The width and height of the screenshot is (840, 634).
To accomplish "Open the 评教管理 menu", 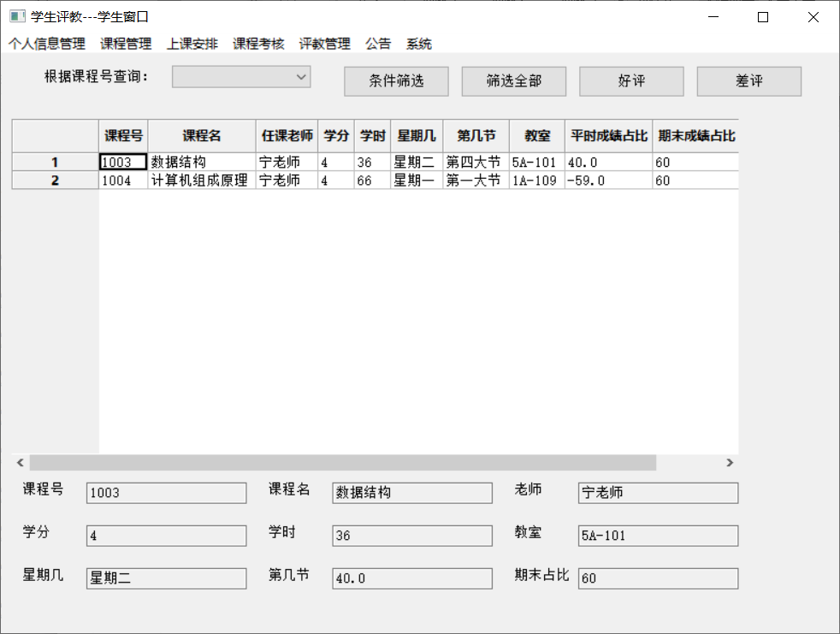I will [325, 44].
